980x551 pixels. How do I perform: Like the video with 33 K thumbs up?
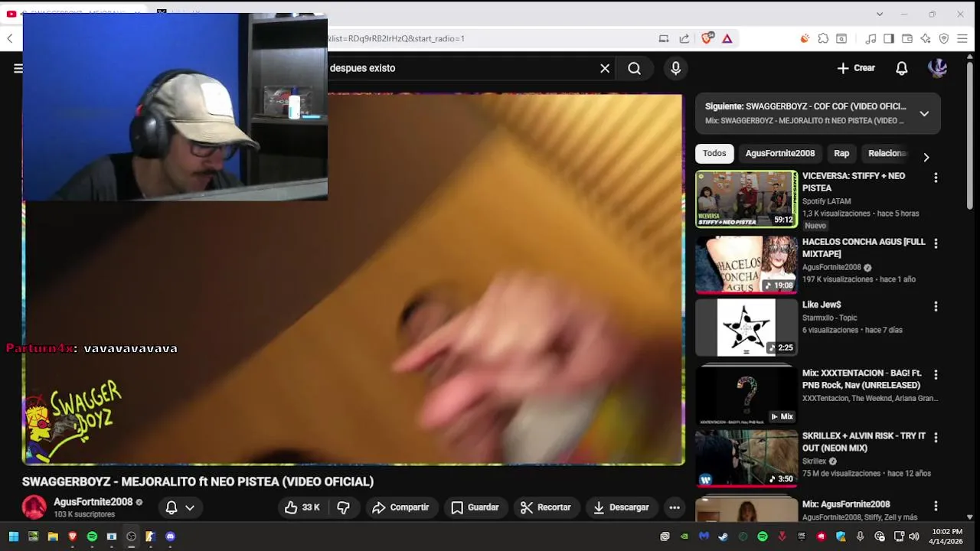[x=302, y=507]
